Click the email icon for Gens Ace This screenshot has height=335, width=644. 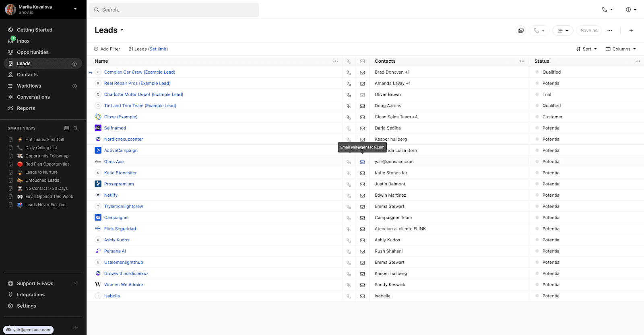(x=362, y=162)
